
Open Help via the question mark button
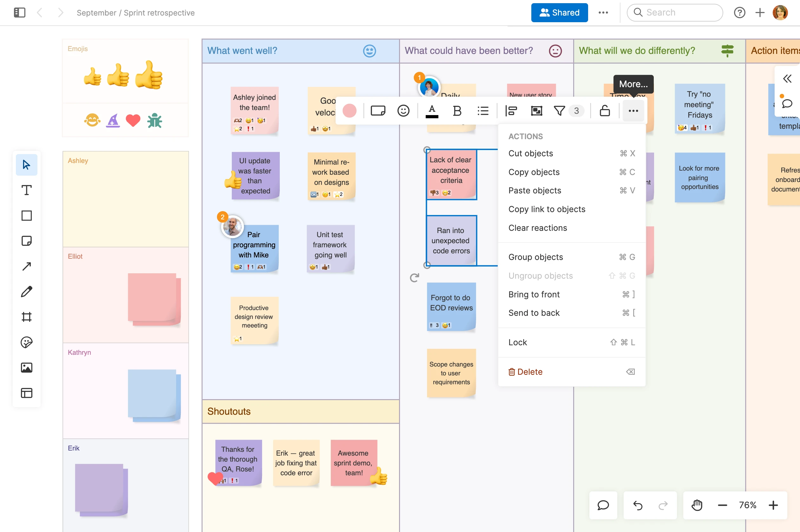coord(740,13)
